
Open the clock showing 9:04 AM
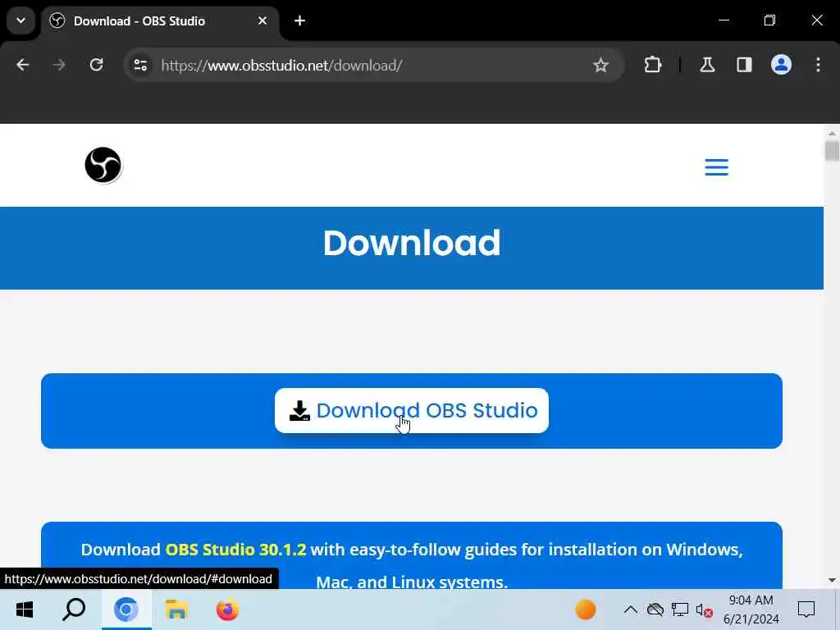point(751,609)
